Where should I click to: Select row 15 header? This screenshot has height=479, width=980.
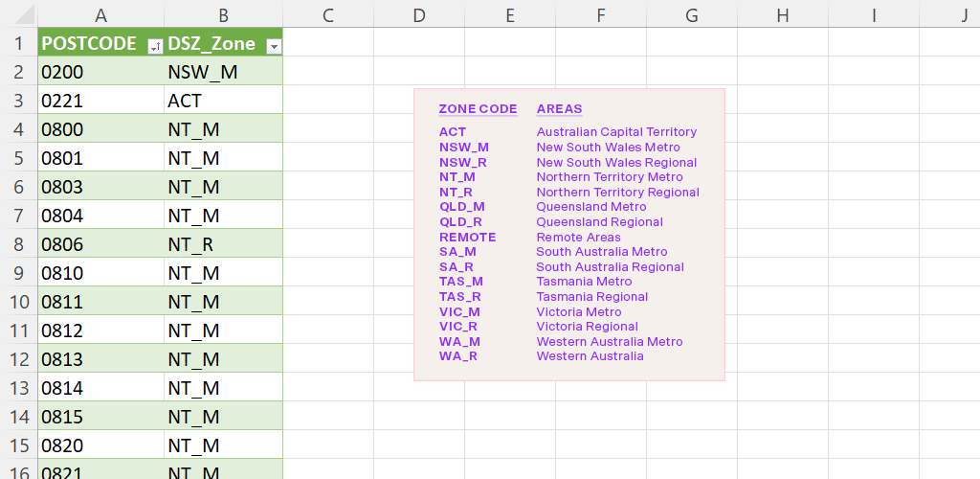[x=19, y=445]
